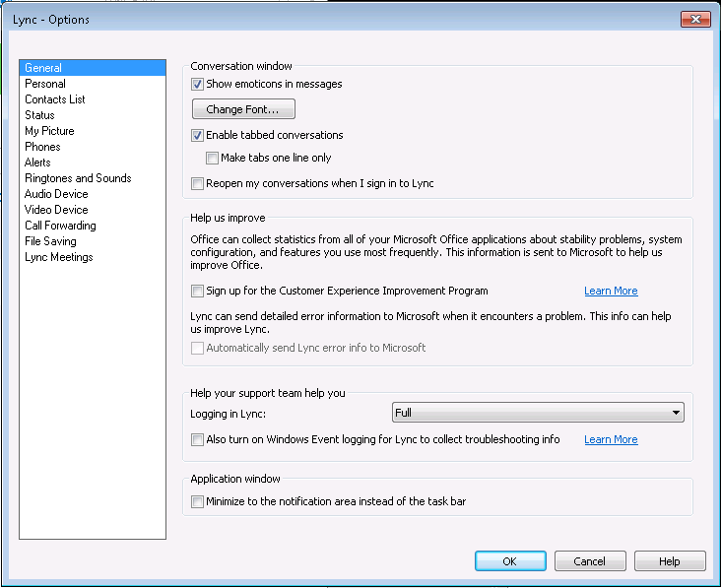Open Video Device settings
Screen dimensions: 721x588
pos(93,210)
